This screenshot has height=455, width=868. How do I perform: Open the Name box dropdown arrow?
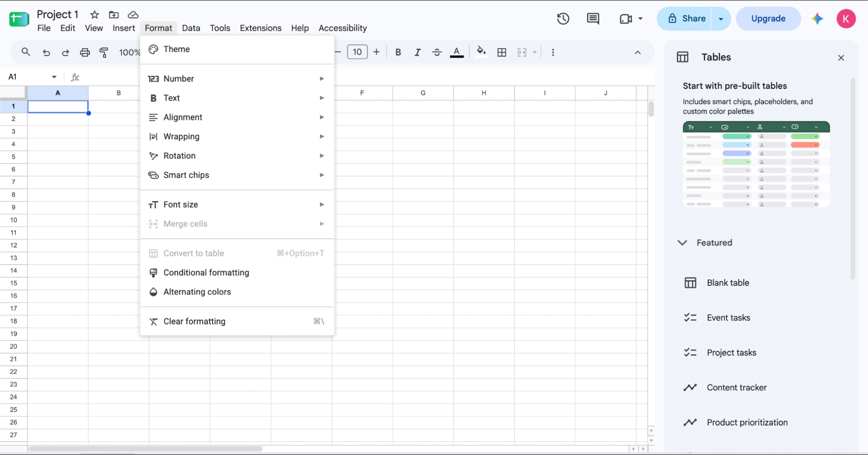pyautogui.click(x=54, y=77)
